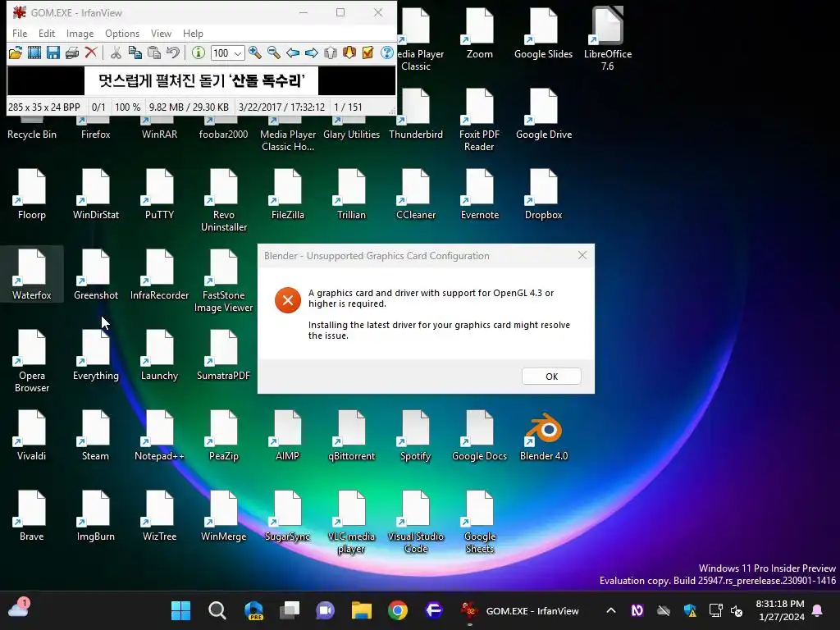This screenshot has width=840, height=630.
Task: Open the Slideshow filmstrip icon in IrfanView
Action: [x=34, y=52]
